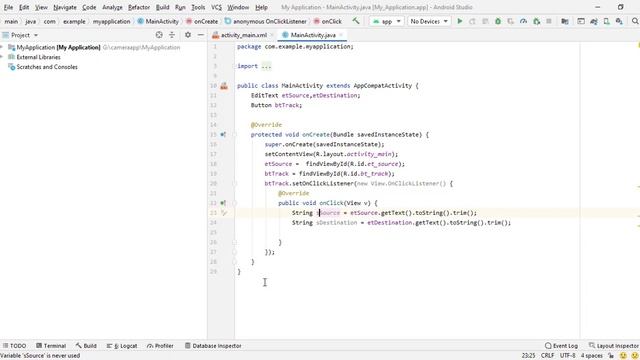Open the Database Inspector tool window

pyautogui.click(x=213, y=346)
